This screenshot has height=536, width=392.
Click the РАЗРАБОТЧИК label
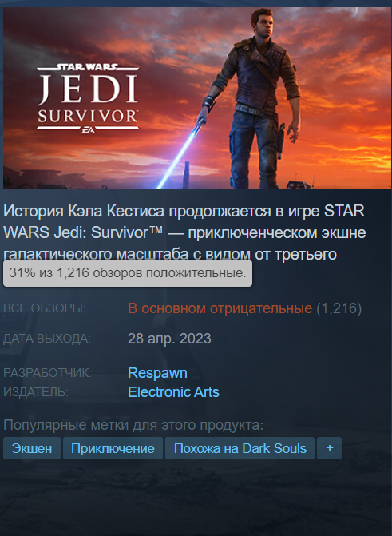[x=48, y=372]
